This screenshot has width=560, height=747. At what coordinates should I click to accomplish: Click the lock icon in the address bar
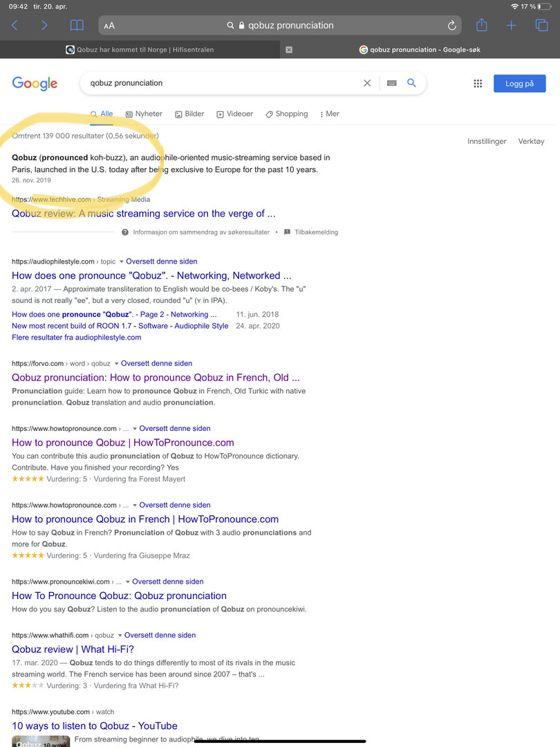[x=241, y=26]
